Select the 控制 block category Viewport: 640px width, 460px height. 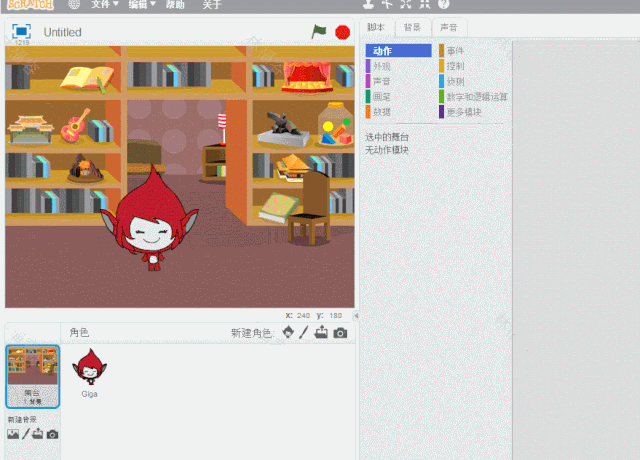[x=455, y=66]
